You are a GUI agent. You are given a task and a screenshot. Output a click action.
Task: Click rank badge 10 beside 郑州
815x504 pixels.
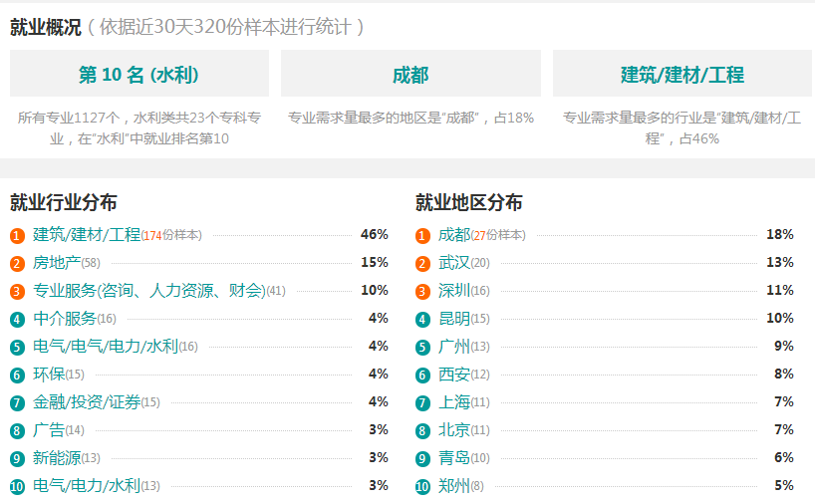click(x=422, y=487)
